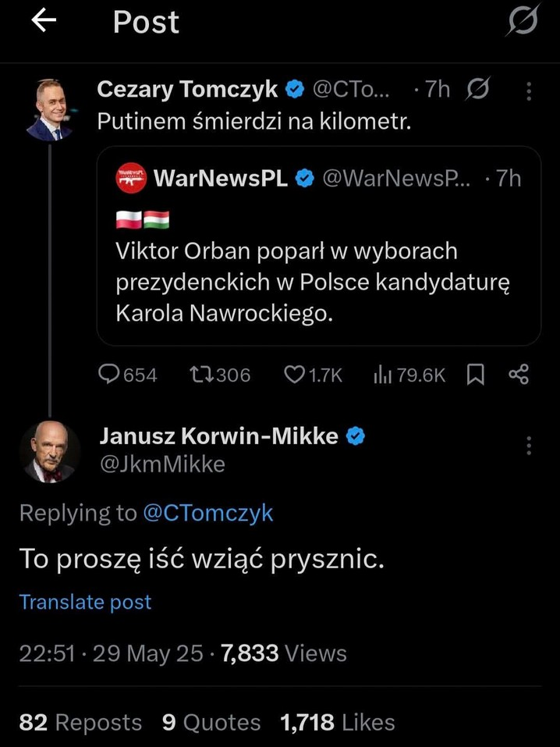Go back with the arrow icon
Image resolution: width=560 pixels, height=747 pixels.
[44, 20]
